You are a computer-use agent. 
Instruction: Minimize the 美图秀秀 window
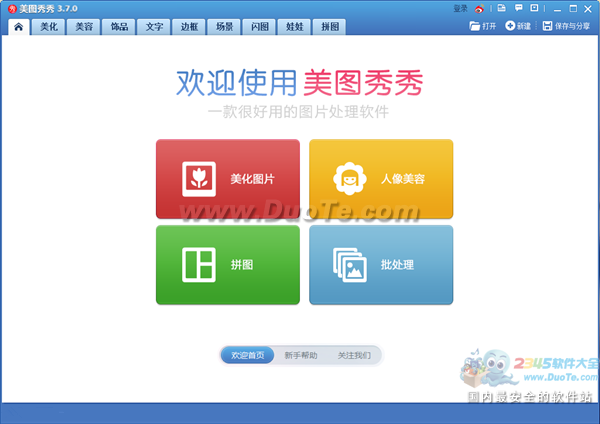click(557, 9)
